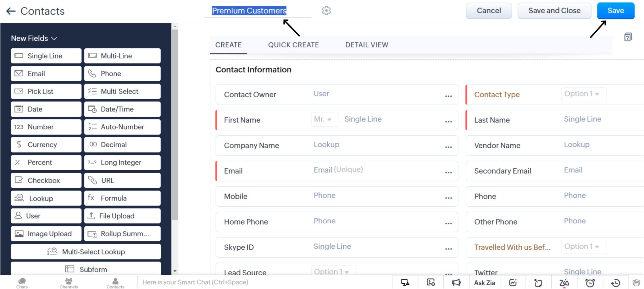This screenshot has height=289, width=644.
Task: Click the announcements megaphone icon
Action: 456,283
